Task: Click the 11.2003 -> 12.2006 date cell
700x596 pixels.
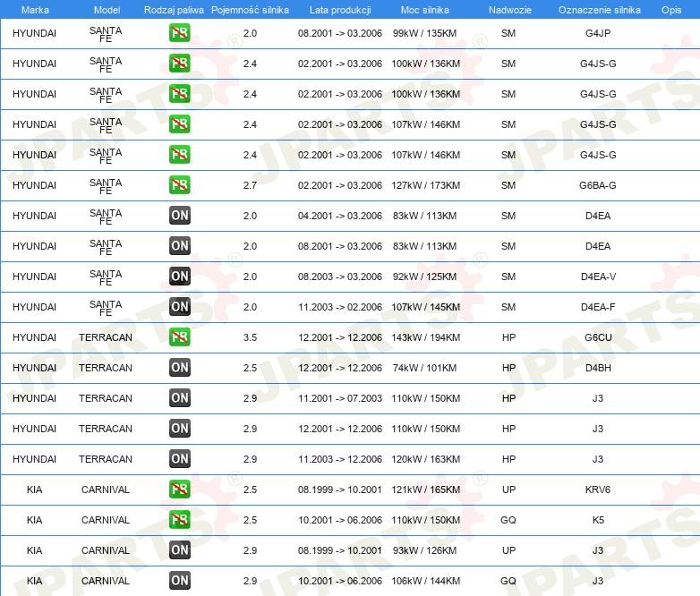Action: coord(340,459)
